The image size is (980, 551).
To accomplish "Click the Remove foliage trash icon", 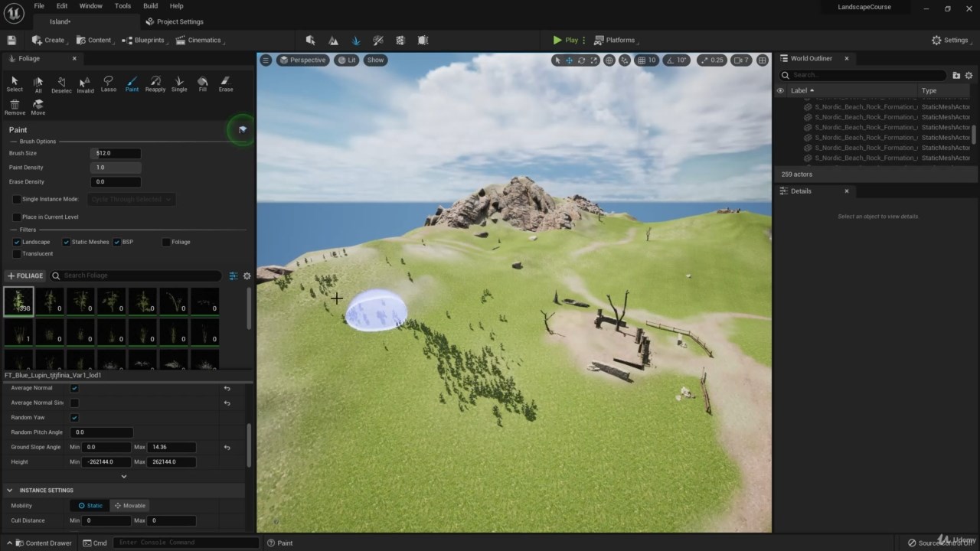I will click(15, 106).
